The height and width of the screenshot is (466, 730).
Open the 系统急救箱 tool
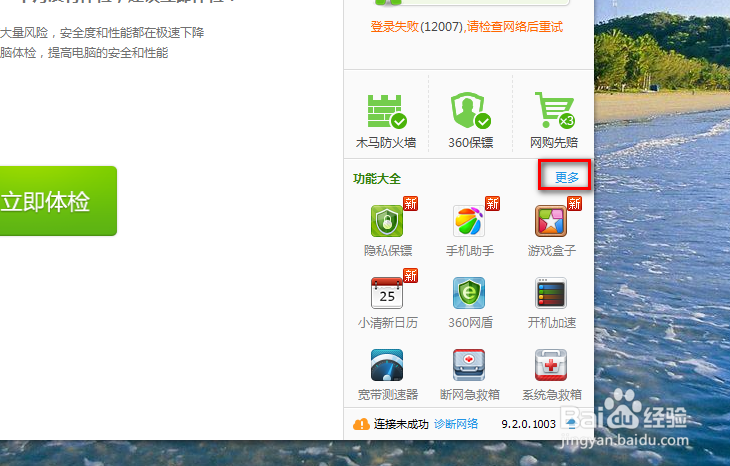(x=551, y=365)
